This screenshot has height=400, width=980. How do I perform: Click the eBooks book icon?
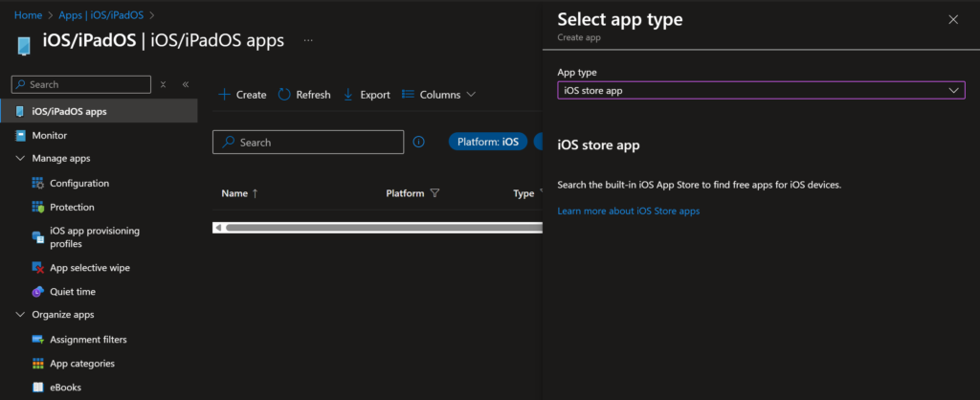pos(38,387)
